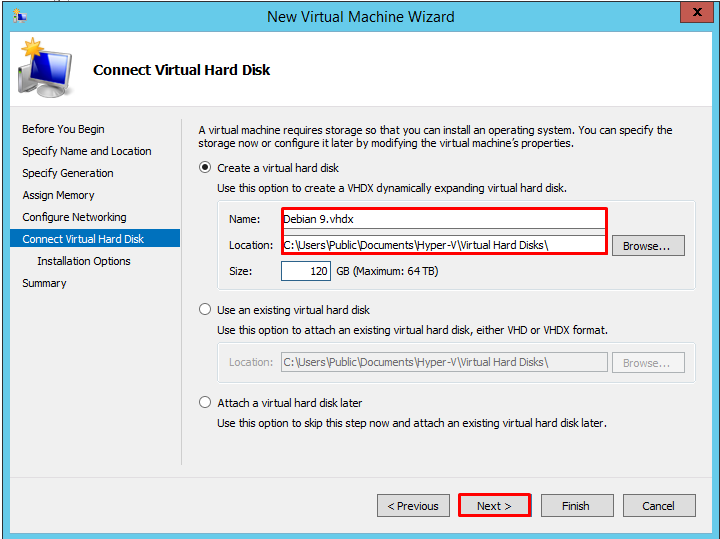Select Use an existing virtual hard disk
Screen dimensions: 720x539
click(205, 309)
